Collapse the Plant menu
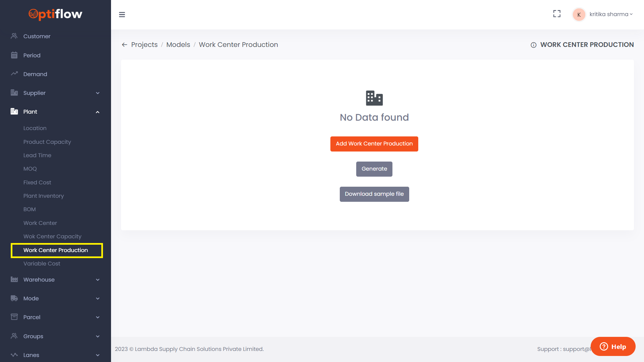 coord(98,112)
